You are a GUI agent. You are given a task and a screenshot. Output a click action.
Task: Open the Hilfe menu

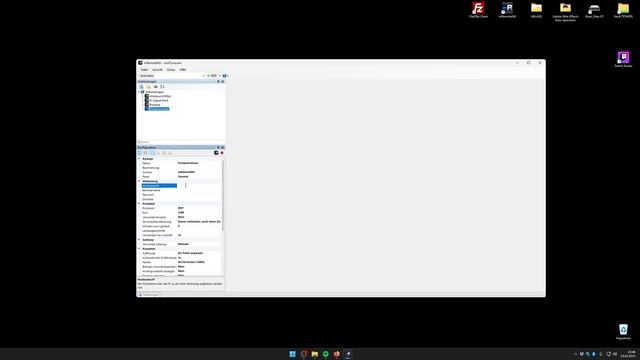point(182,70)
